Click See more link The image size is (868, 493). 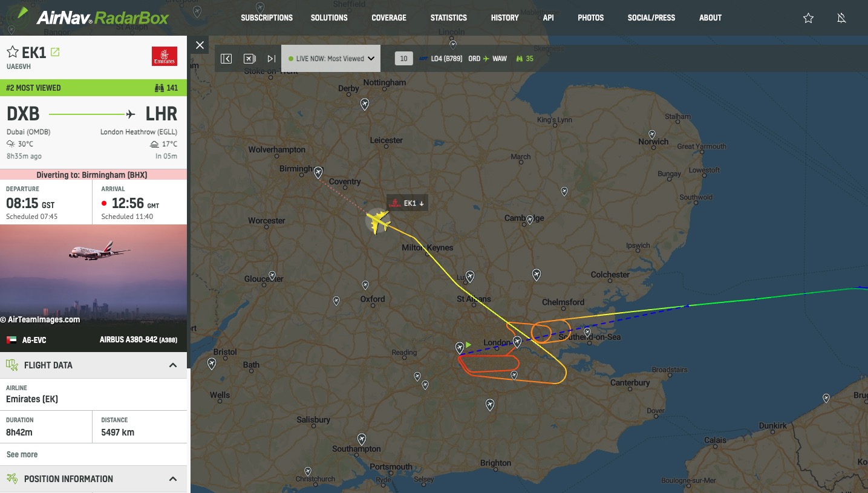pyautogui.click(x=22, y=454)
